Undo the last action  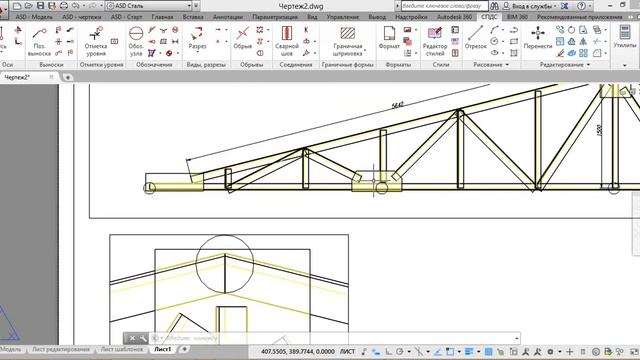(76, 6)
